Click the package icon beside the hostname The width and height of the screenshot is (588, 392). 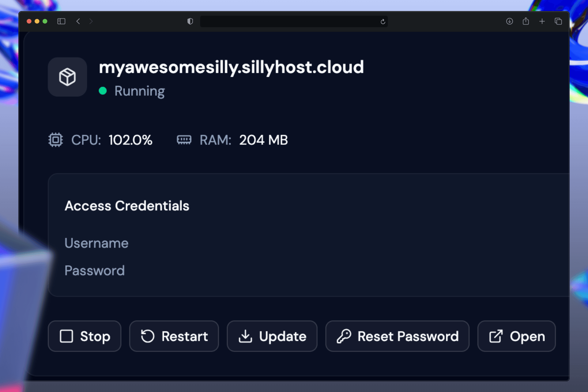(67, 77)
